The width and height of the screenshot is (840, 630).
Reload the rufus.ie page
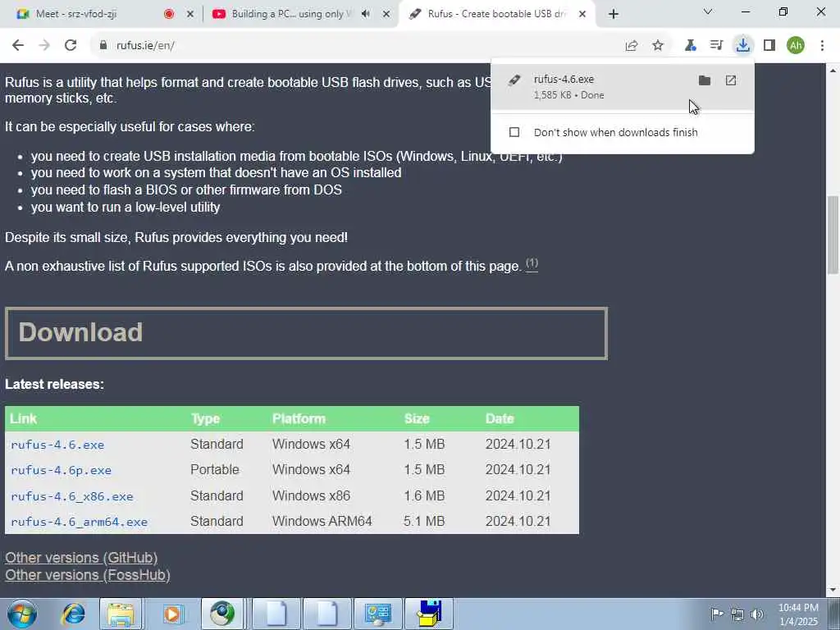click(x=71, y=46)
